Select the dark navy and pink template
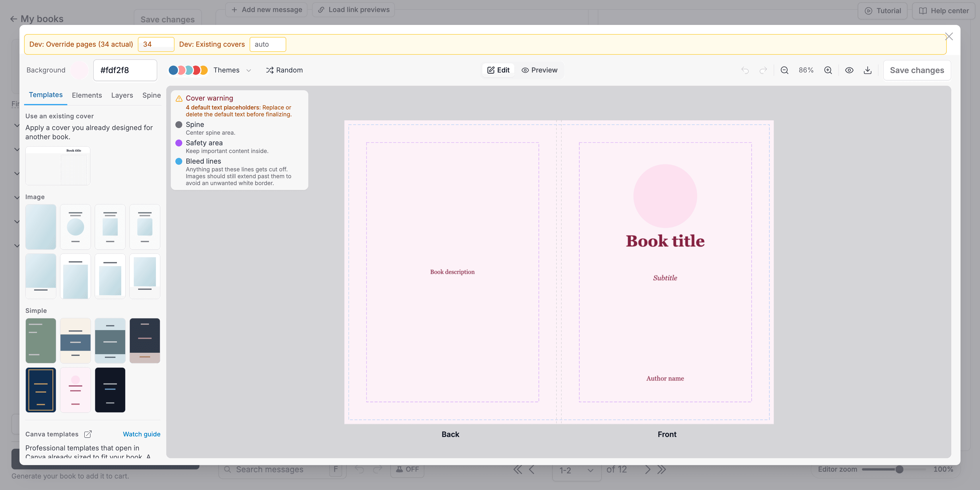980x490 pixels. click(145, 341)
